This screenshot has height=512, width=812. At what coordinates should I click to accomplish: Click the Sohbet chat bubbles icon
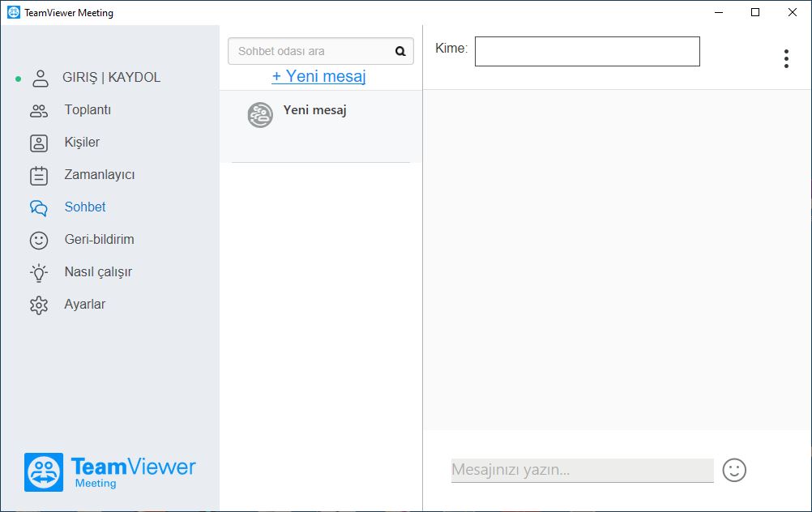(x=39, y=207)
